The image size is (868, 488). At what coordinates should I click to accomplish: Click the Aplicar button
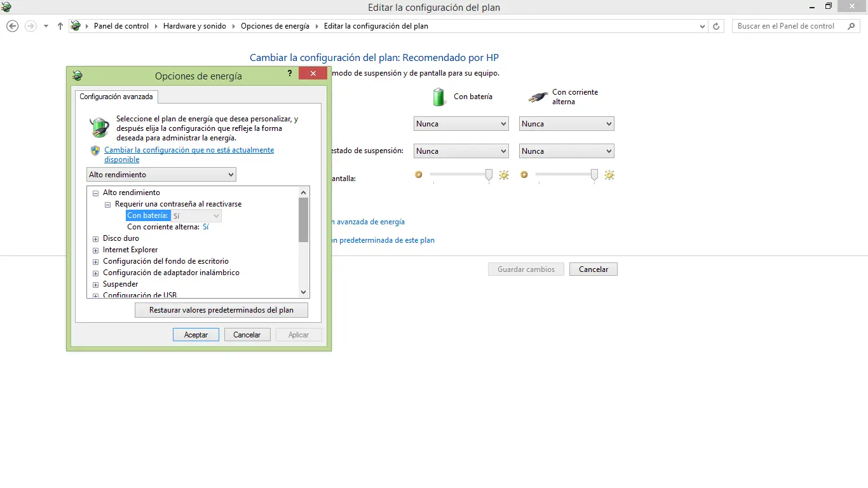(299, 335)
